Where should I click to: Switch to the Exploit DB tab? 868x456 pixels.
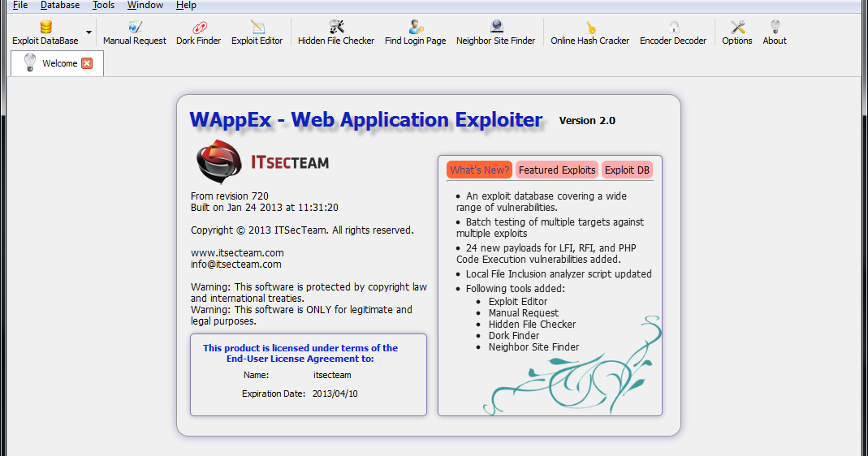(627, 170)
